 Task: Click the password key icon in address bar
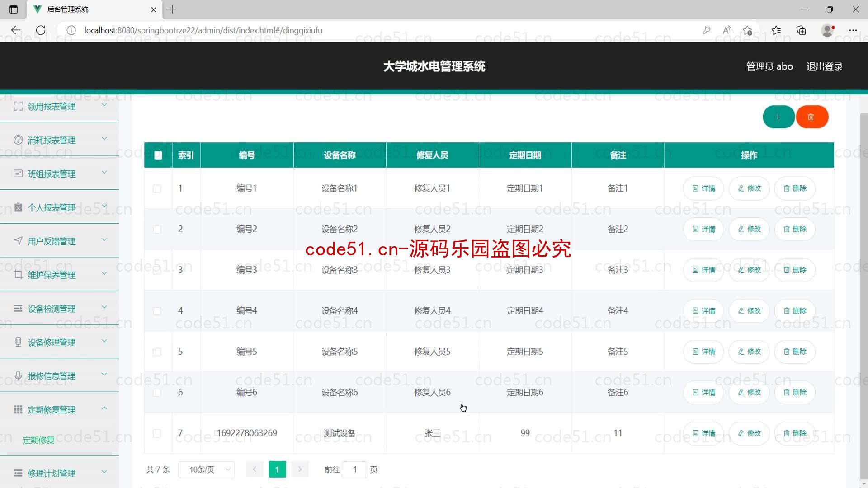(x=706, y=30)
